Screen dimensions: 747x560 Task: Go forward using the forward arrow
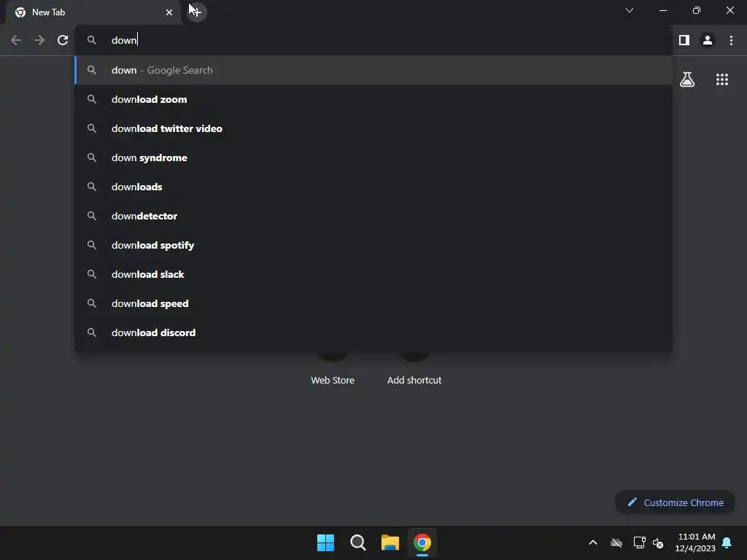click(x=39, y=40)
